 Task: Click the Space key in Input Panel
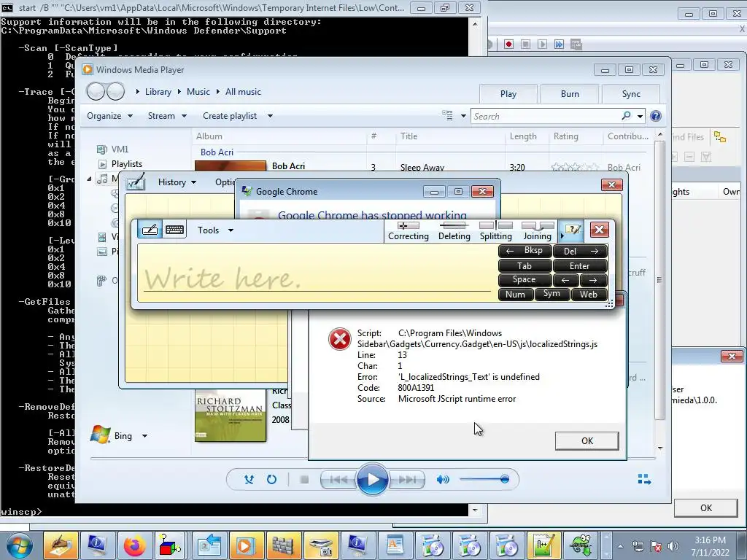pyautogui.click(x=525, y=280)
